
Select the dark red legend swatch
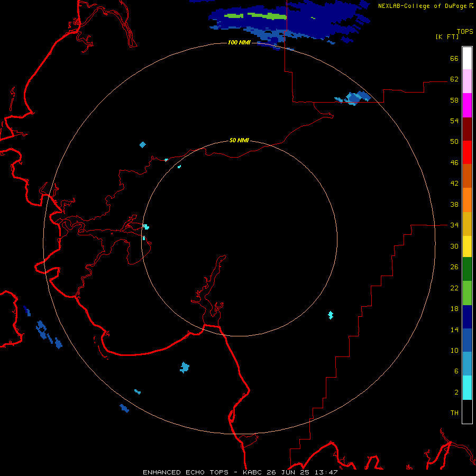click(x=467, y=129)
